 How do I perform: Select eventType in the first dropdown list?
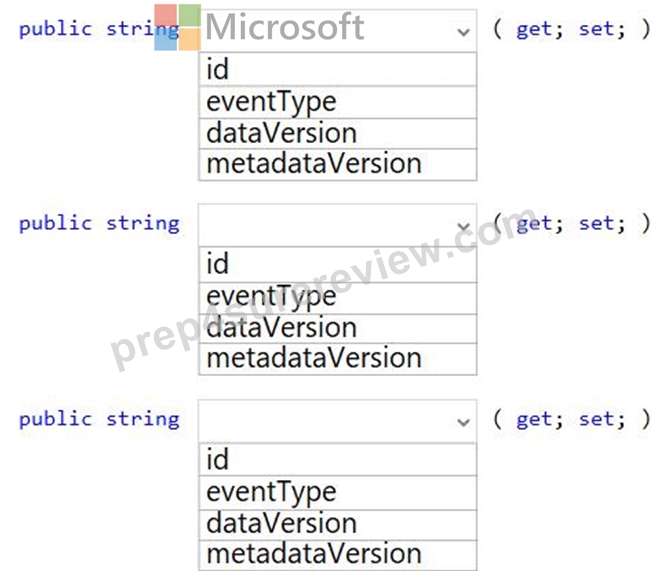(x=338, y=102)
